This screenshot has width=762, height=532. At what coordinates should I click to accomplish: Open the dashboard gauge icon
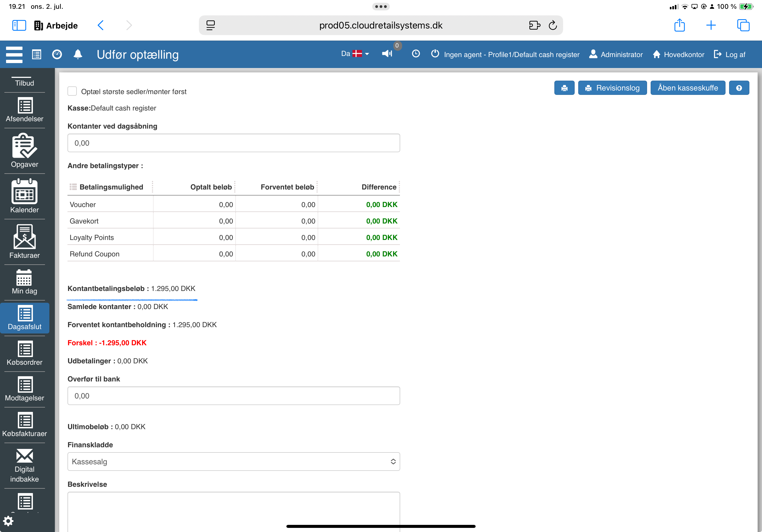pyautogui.click(x=57, y=54)
